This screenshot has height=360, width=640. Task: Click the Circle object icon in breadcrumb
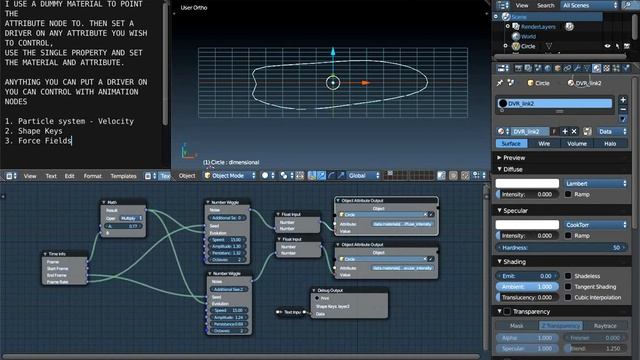point(531,83)
